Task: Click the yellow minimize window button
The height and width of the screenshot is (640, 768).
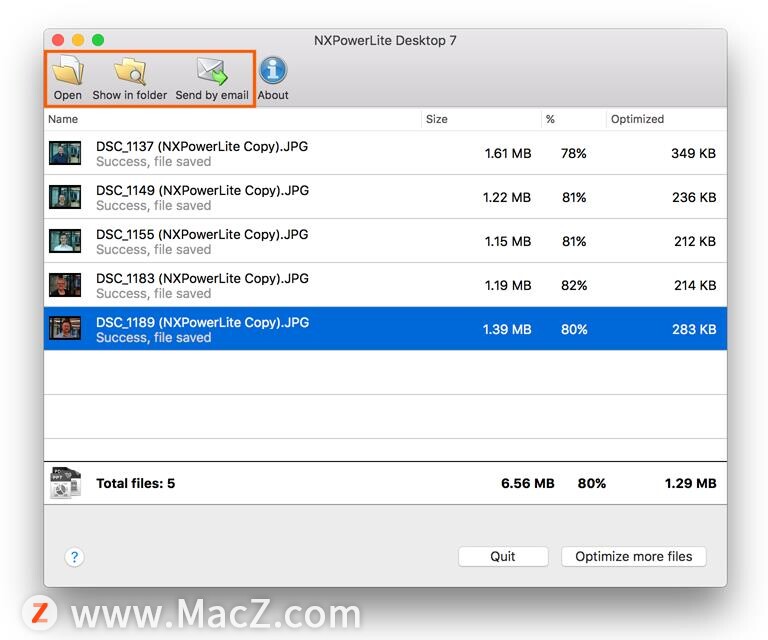Action: point(78,40)
